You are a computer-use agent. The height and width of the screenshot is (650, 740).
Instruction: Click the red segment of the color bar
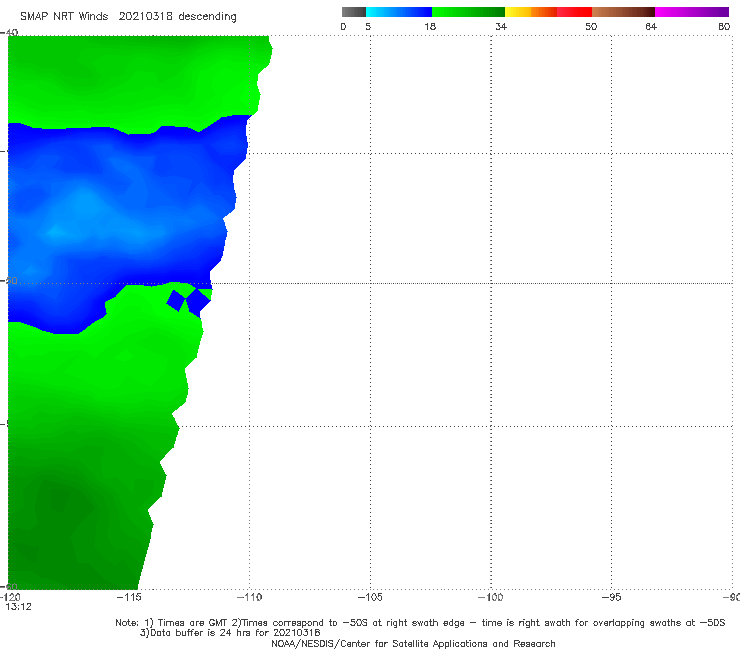click(x=574, y=12)
